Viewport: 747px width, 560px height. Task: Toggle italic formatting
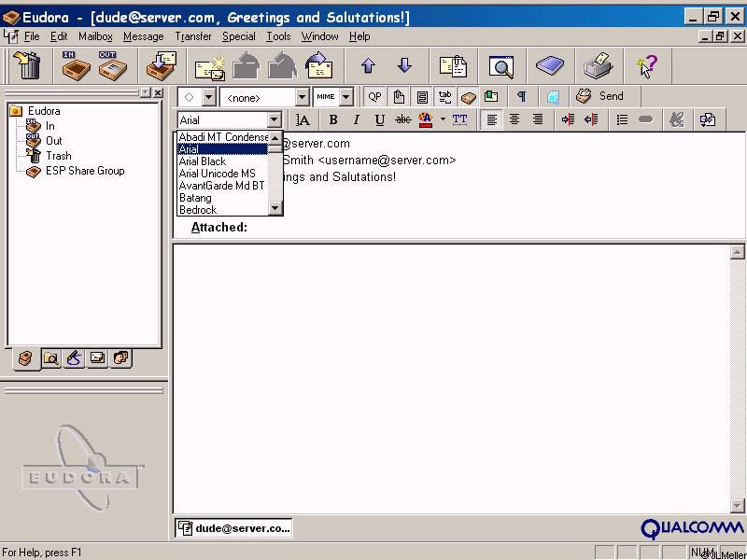point(356,119)
